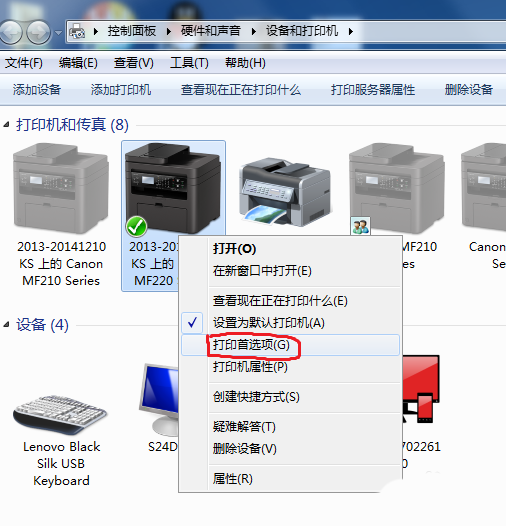The image size is (506, 526).
Task: Collapse the 设备 (4) group
Action: [6, 325]
